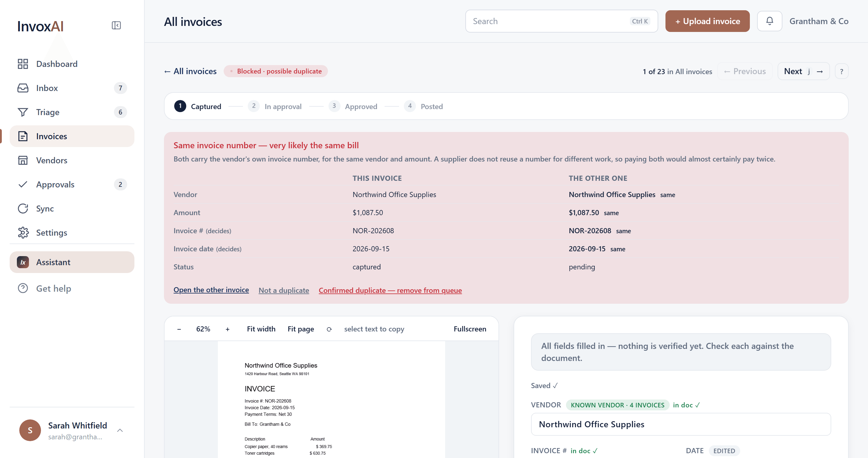Click Fit page in viewer toolbar
Image resolution: width=868 pixels, height=458 pixels.
pos(300,329)
